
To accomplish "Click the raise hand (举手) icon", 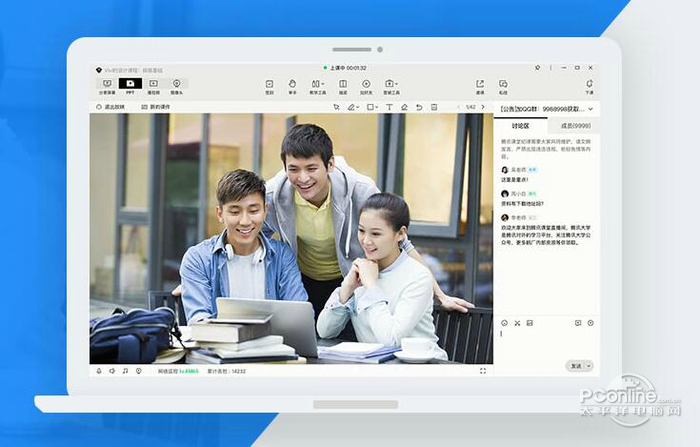I will 293,86.
